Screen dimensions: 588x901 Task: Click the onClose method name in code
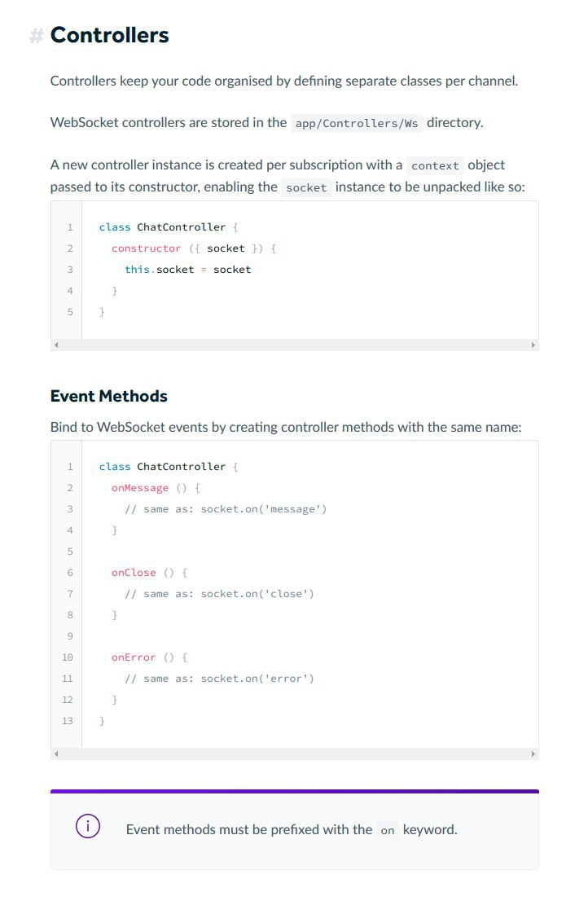[134, 573]
